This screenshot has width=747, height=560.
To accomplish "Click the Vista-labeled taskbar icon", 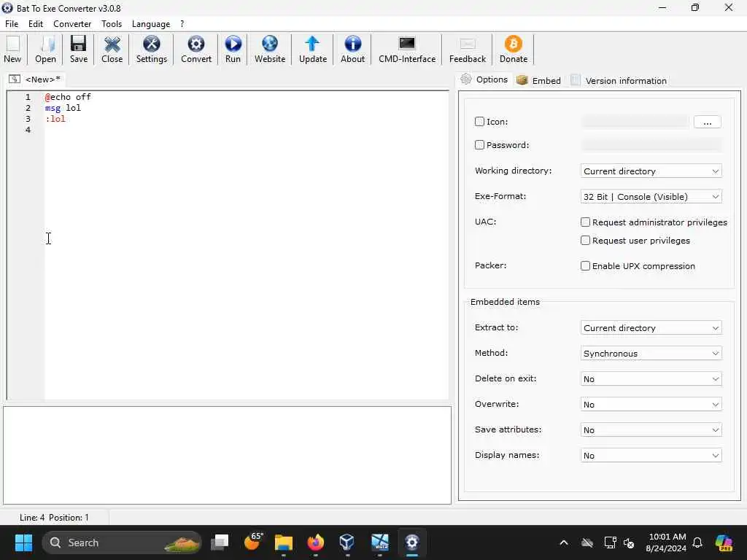I will [x=379, y=542].
